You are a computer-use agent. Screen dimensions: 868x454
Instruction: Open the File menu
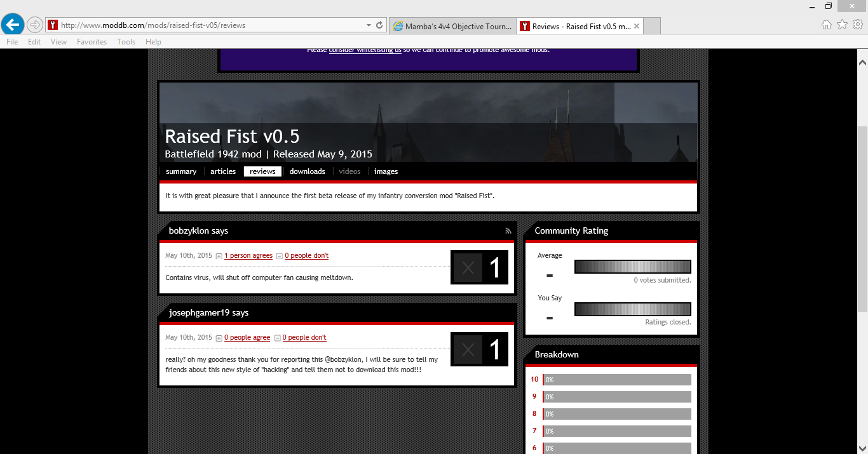coord(12,42)
